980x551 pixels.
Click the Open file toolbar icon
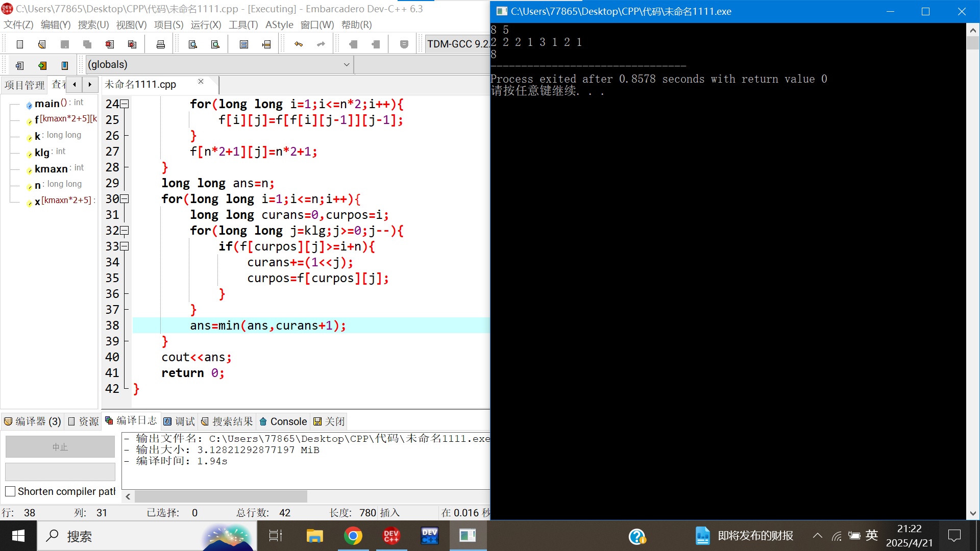pos(42,44)
